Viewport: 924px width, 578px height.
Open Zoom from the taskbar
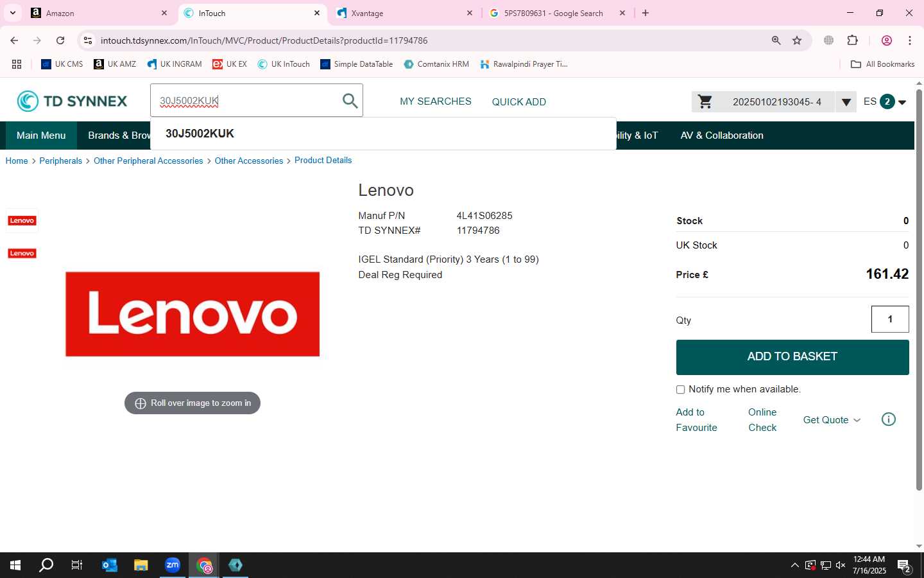[x=173, y=565]
